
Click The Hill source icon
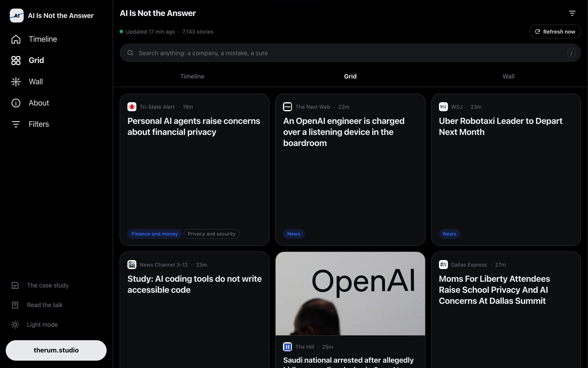(x=287, y=347)
